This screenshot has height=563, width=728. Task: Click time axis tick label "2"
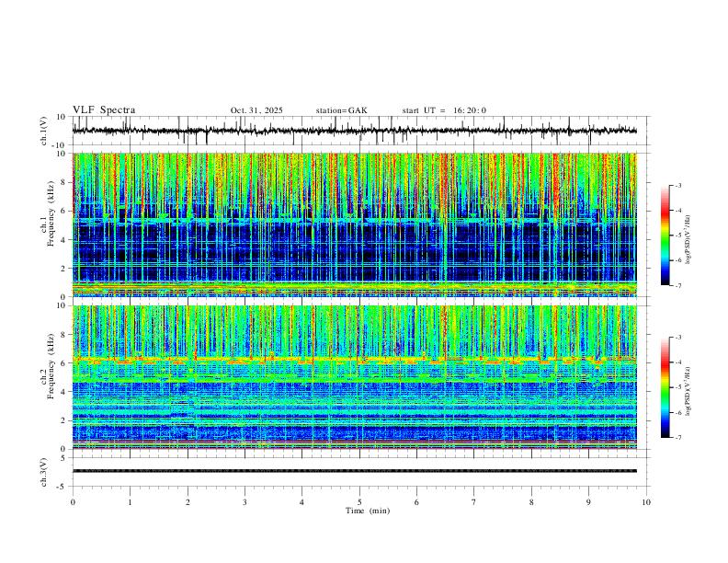(188, 502)
